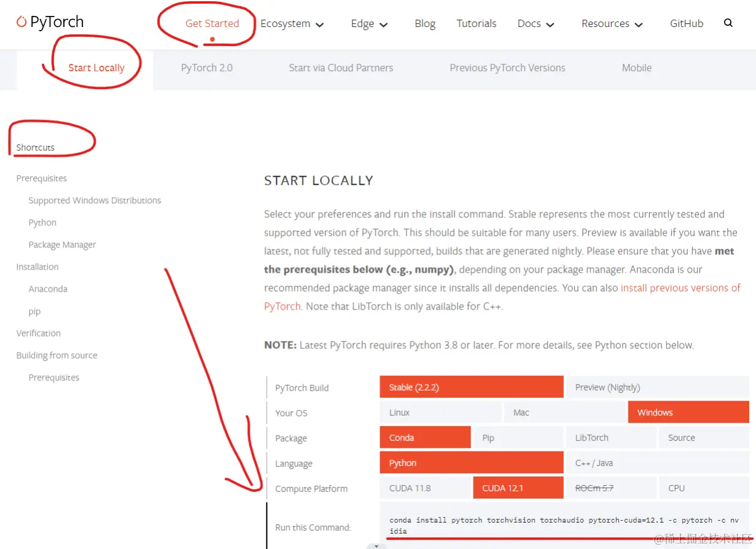The image size is (756, 549).
Task: Select CUDA 11.8 compute platform
Action: tap(425, 488)
